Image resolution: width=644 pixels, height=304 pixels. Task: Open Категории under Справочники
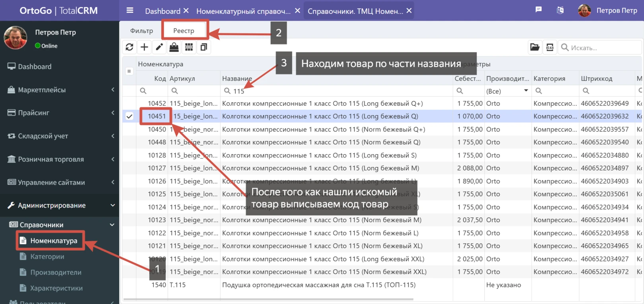pos(47,257)
